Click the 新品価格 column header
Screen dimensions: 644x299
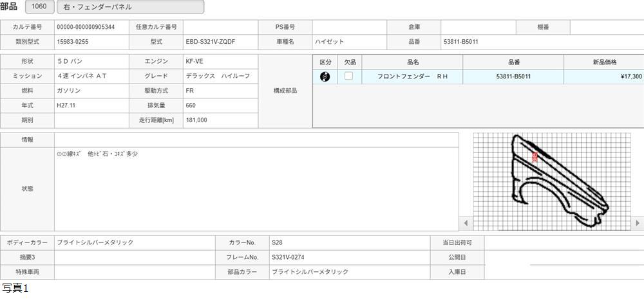(x=603, y=62)
